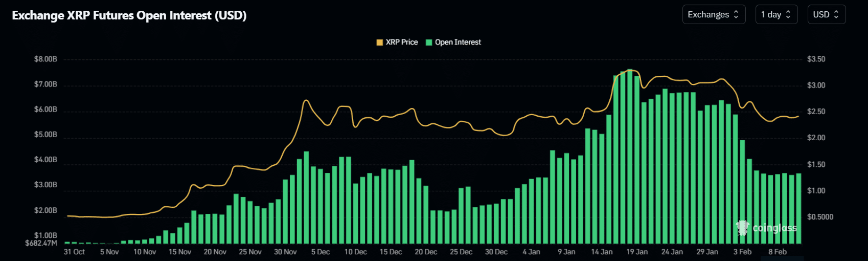Click the 10 Nov date label

coord(145,252)
